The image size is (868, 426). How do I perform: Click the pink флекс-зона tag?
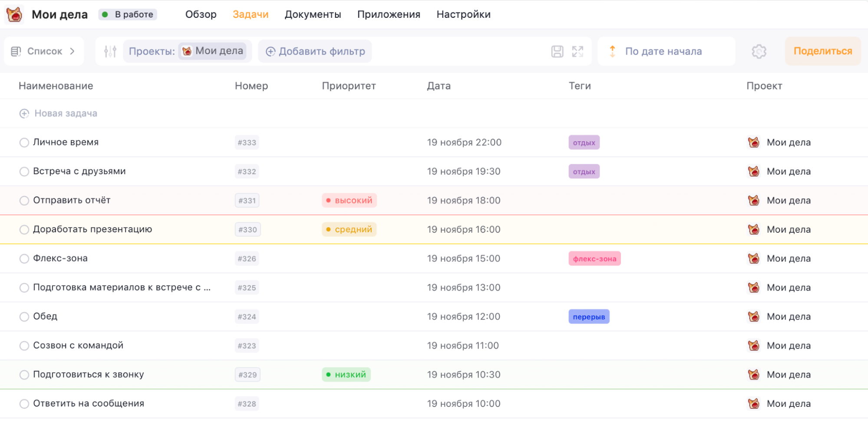[594, 259]
